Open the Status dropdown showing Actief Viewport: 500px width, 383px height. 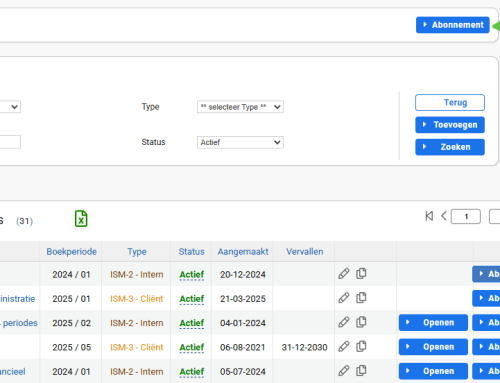240,142
